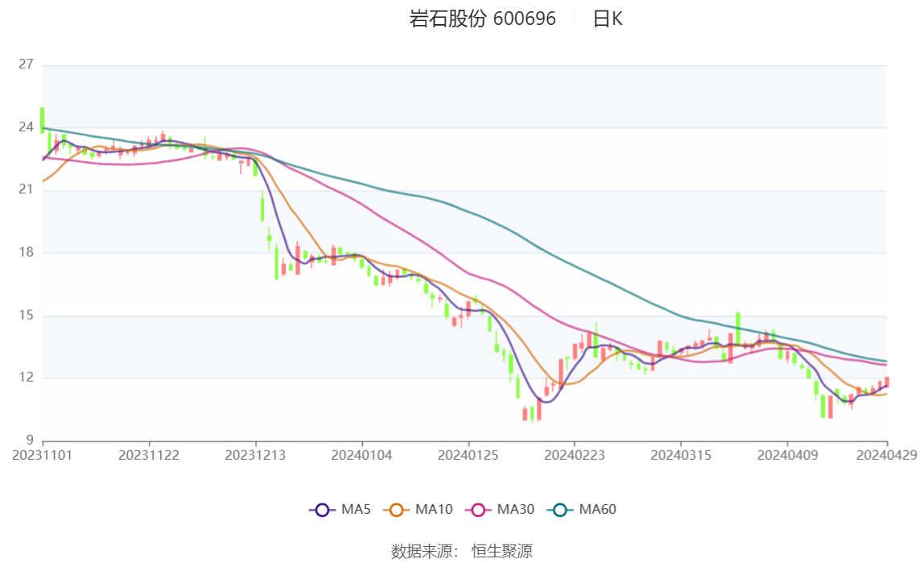Click the 18 price axis label
This screenshot has width=924, height=563.
pyautogui.click(x=26, y=252)
